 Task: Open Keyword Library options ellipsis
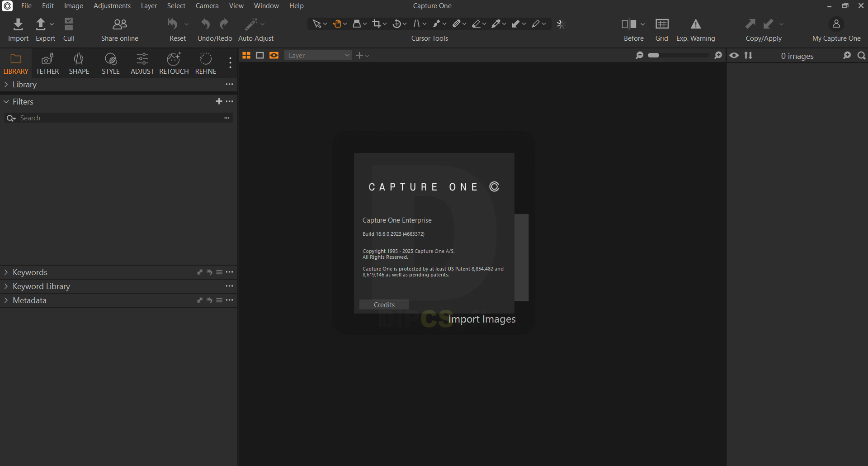[x=230, y=286]
